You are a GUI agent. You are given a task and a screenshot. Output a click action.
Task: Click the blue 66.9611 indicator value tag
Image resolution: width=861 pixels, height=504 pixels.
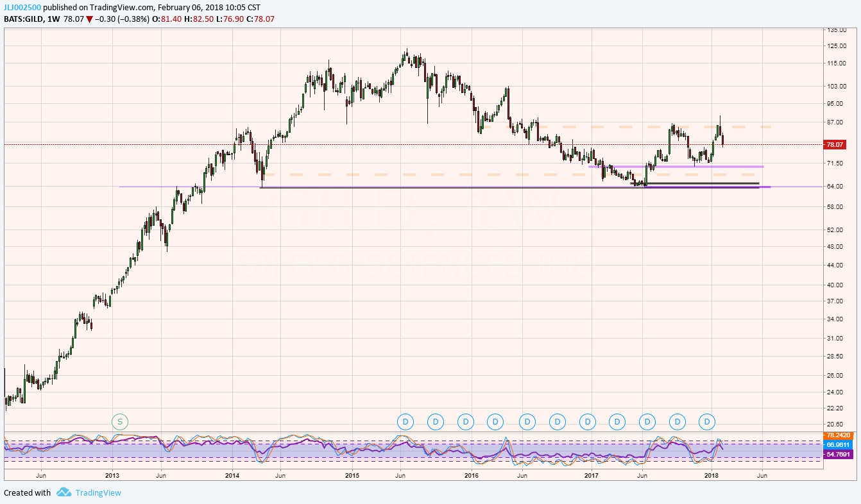tap(837, 444)
